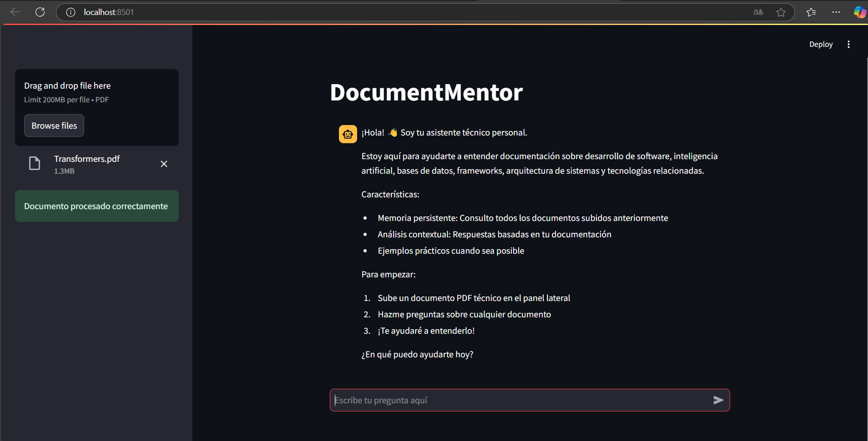Click Browse files to upload PDF
The image size is (868, 441).
point(54,125)
